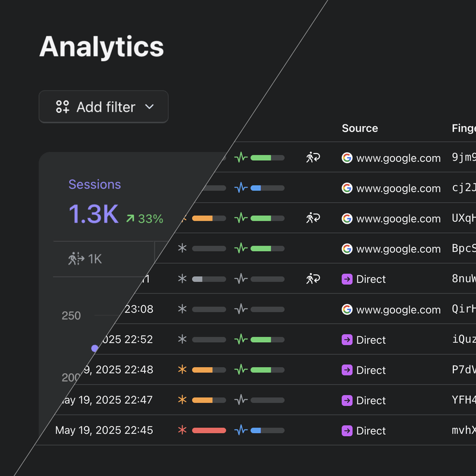Viewport: 476px width, 476px height.
Task: Click the chevron arrow on Add filter
Action: coord(149,107)
